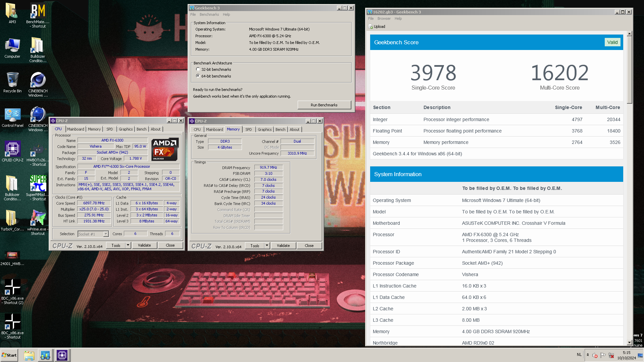Viewport: 644px width, 362px height.
Task: Launch SuperPiMod shortcut icon
Action: [x=38, y=188]
